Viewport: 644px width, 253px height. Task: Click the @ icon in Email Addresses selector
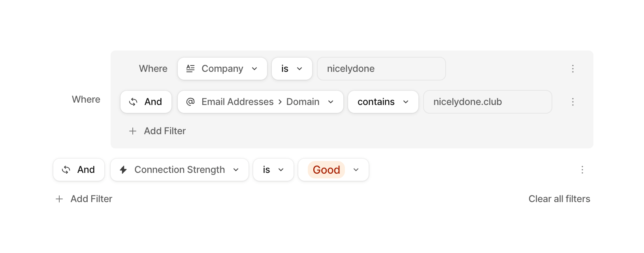pyautogui.click(x=190, y=102)
